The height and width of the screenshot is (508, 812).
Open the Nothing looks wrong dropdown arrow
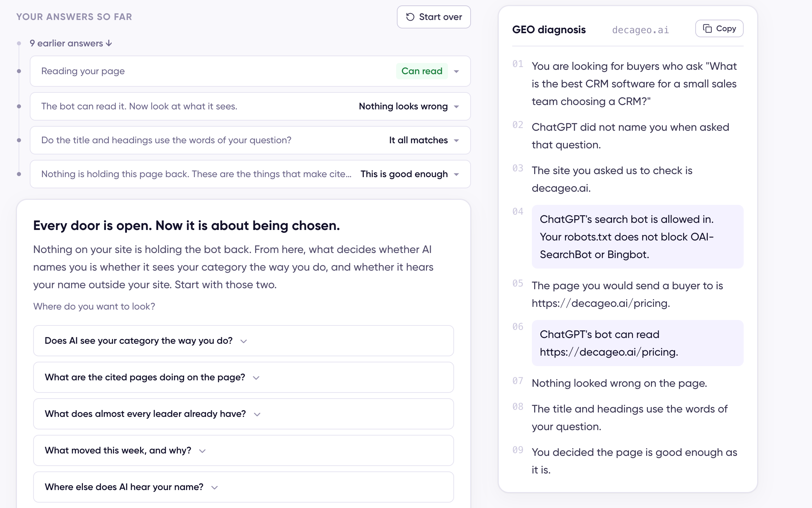[456, 107]
